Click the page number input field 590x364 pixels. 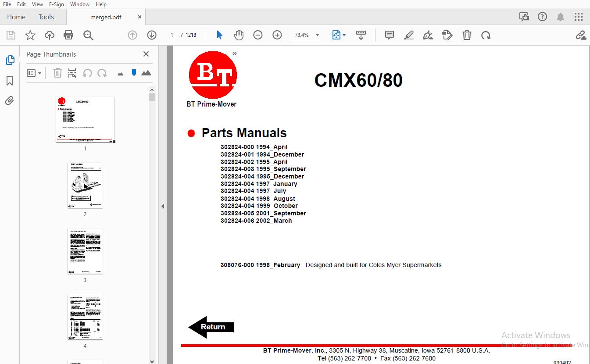pos(172,35)
